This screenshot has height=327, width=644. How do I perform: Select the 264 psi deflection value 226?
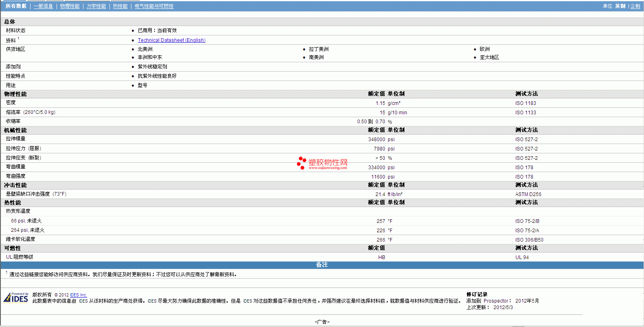[x=381, y=231]
